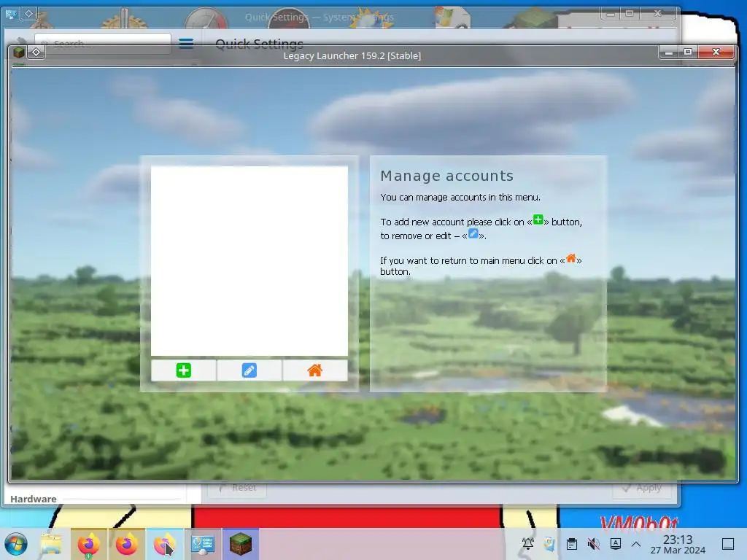The height and width of the screenshot is (560, 747).
Task: Close the Legacy Launcher window
Action: (x=716, y=52)
